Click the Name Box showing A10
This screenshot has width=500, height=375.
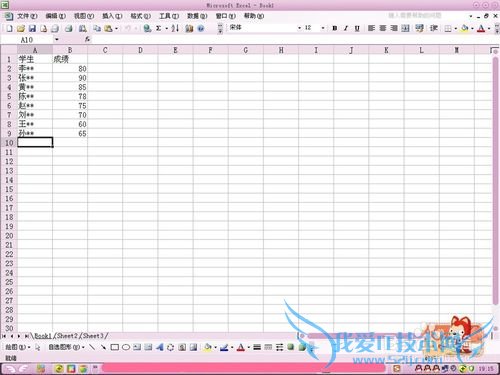coord(27,40)
